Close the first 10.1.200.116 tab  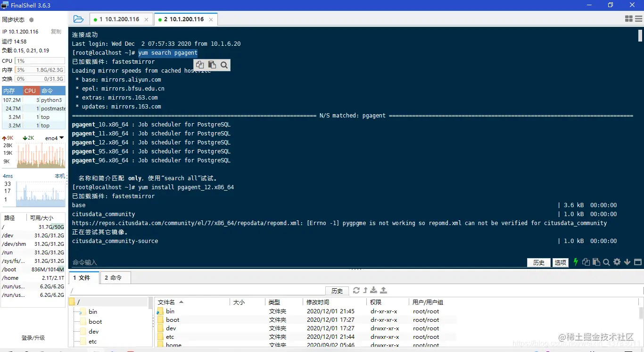coord(147,19)
